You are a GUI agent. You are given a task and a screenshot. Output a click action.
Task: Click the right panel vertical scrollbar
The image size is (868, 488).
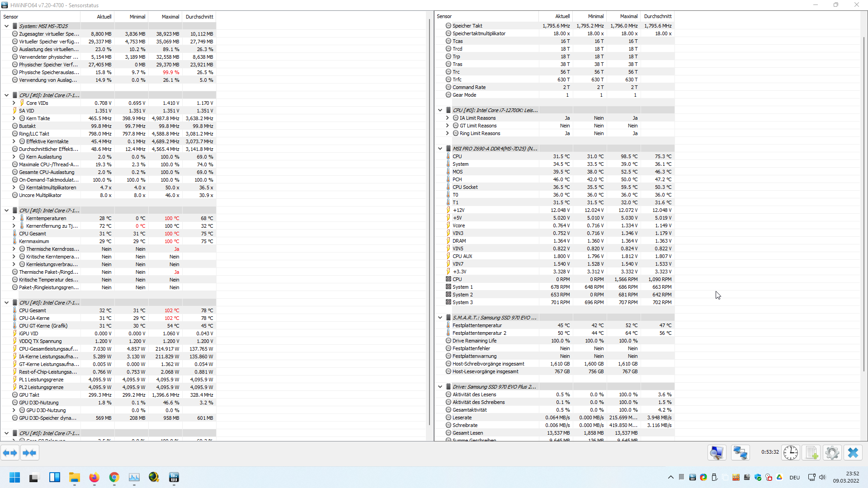pyautogui.click(x=864, y=203)
